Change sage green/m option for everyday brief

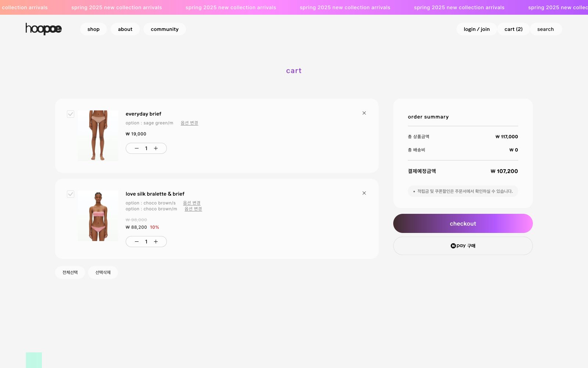[189, 123]
